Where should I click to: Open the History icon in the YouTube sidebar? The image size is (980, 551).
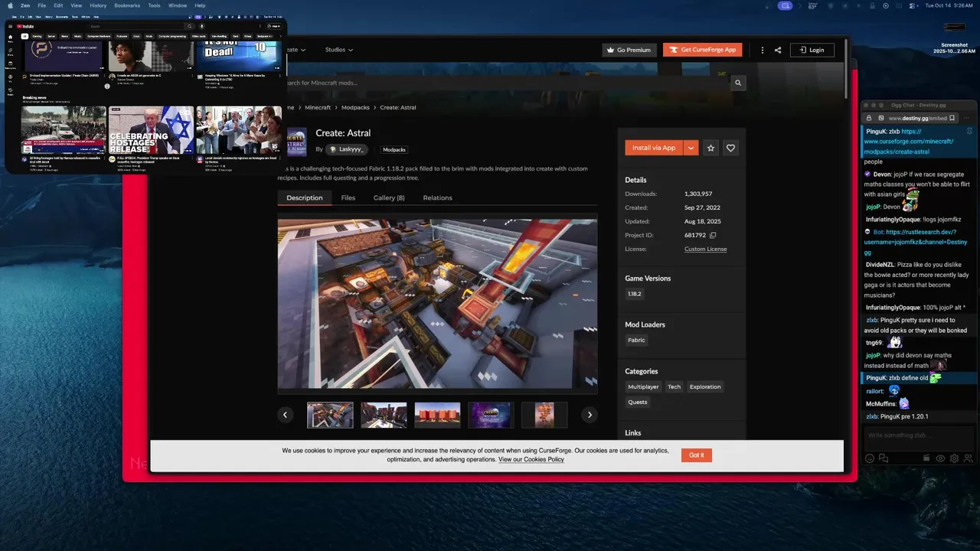(10, 91)
